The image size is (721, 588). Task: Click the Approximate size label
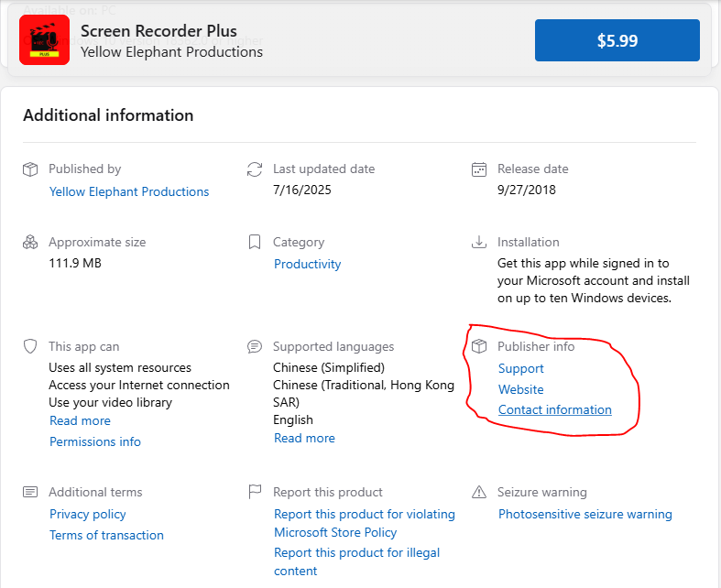[97, 243]
